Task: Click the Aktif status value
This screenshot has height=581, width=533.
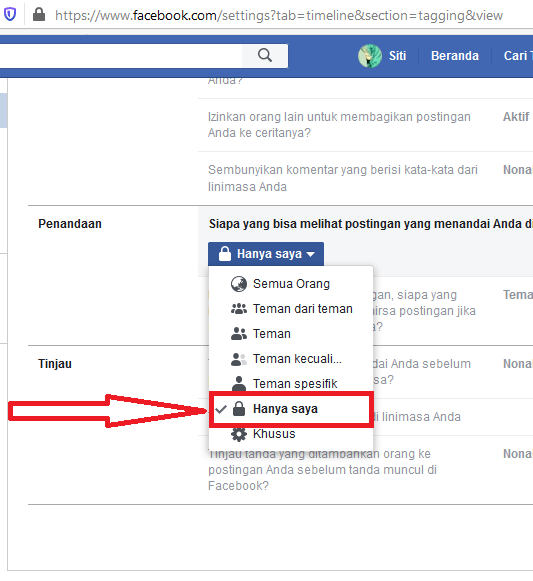Action: click(516, 117)
